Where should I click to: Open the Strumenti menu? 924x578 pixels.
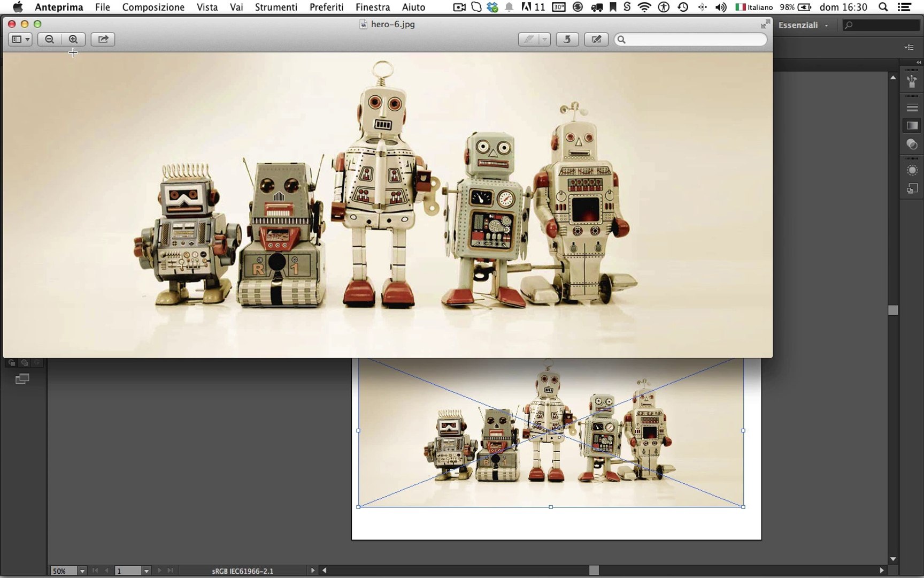pyautogui.click(x=275, y=7)
